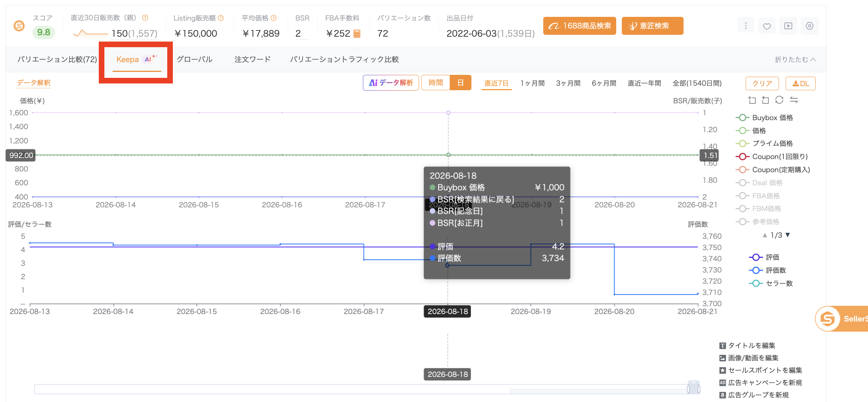This screenshot has width=868, height=402.
Task: Collapse the panel with 折りたたむ
Action: [795, 60]
